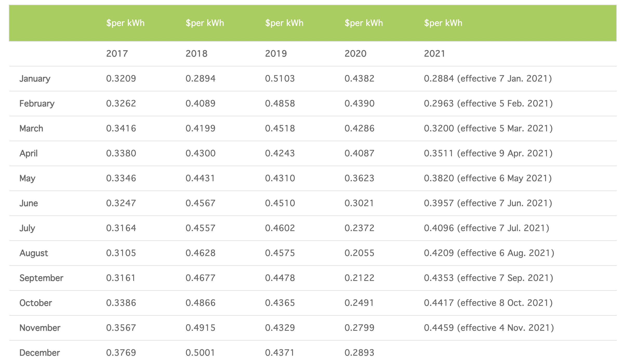Image resolution: width=624 pixels, height=364 pixels.
Task: Click the December row label
Action: pyautogui.click(x=39, y=353)
